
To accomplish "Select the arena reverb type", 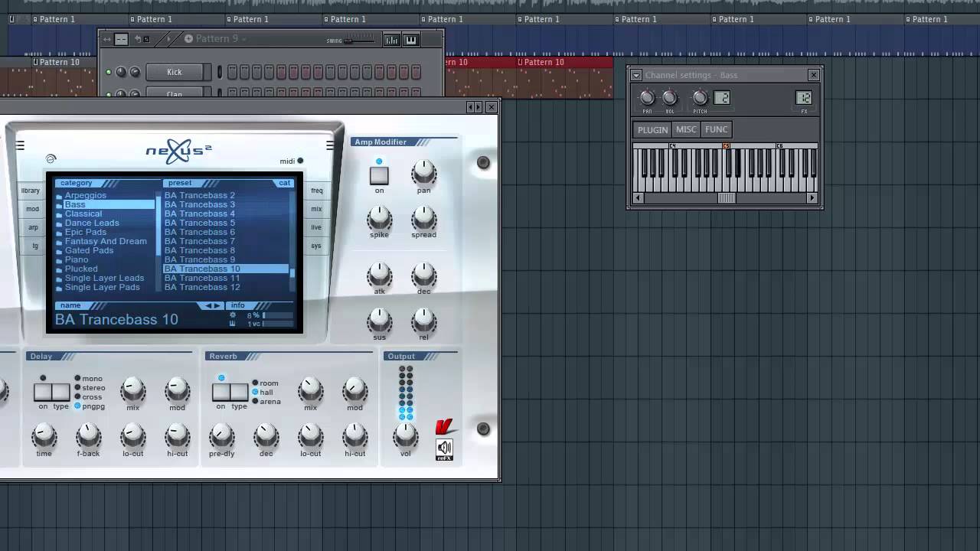I will pyautogui.click(x=266, y=402).
